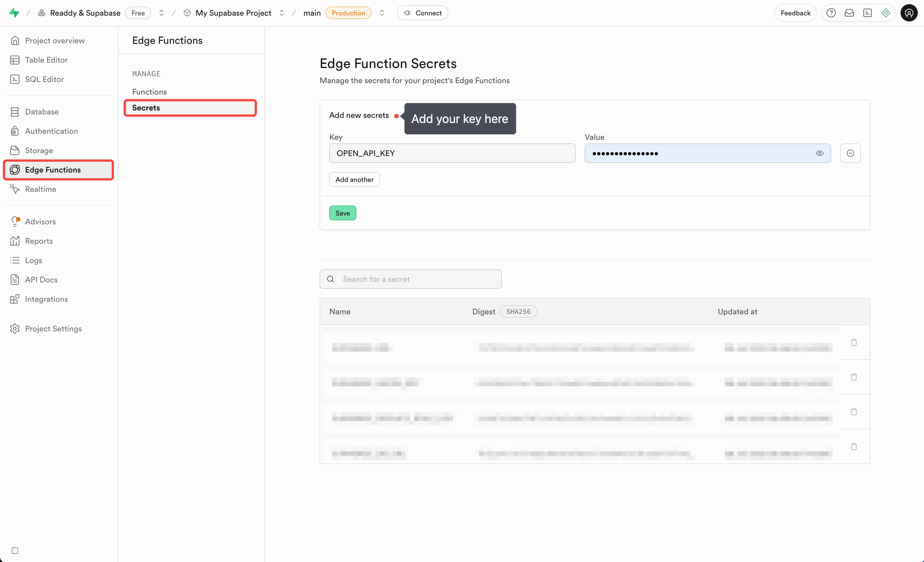
Task: Go to Authentication in the sidebar
Action: 51,131
